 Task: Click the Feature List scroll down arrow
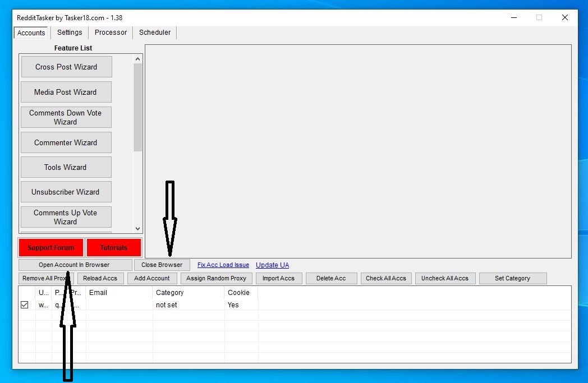click(x=137, y=229)
